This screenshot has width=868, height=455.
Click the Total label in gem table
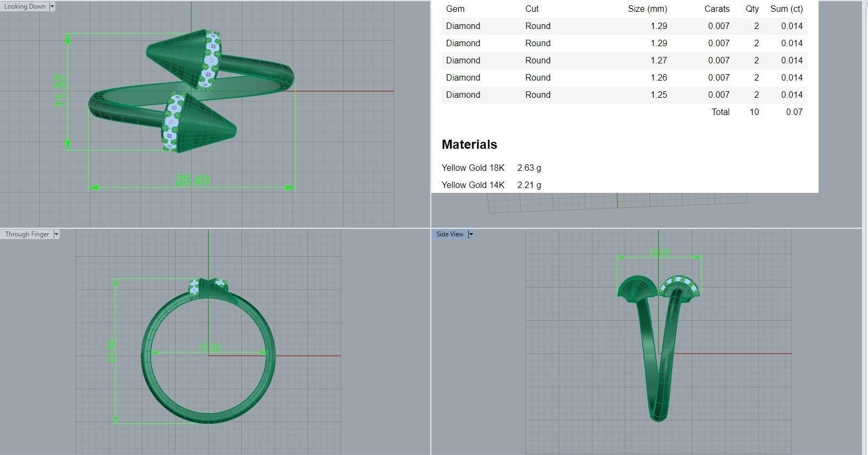720,112
